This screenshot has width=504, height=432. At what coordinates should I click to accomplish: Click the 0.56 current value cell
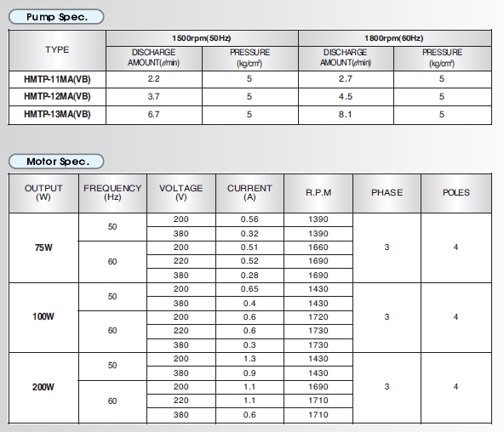coord(249,219)
